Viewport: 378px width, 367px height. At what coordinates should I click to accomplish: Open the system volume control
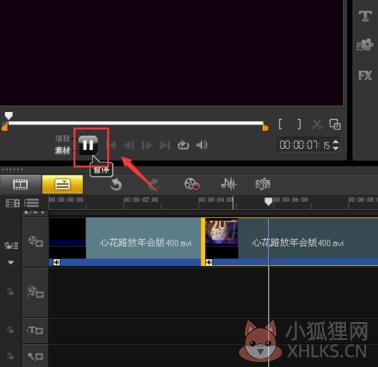[202, 145]
